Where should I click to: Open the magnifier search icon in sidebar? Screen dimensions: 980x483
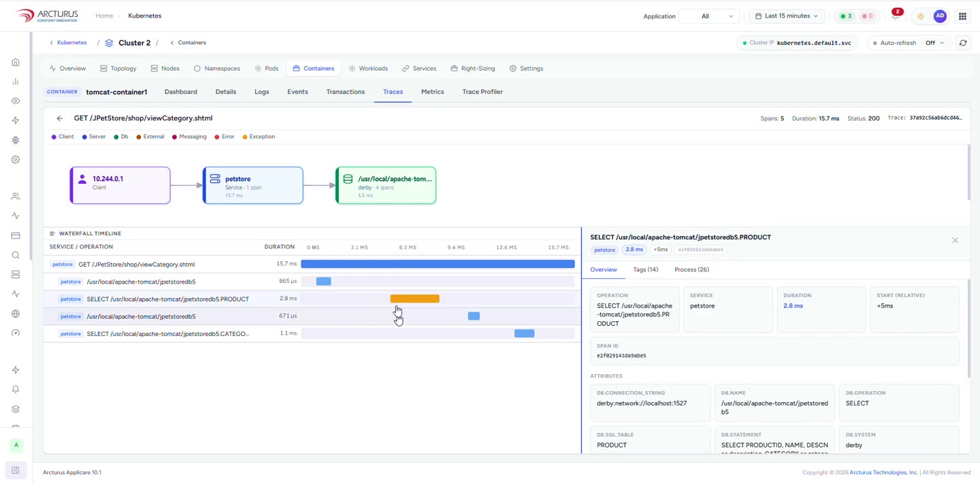[x=16, y=255]
